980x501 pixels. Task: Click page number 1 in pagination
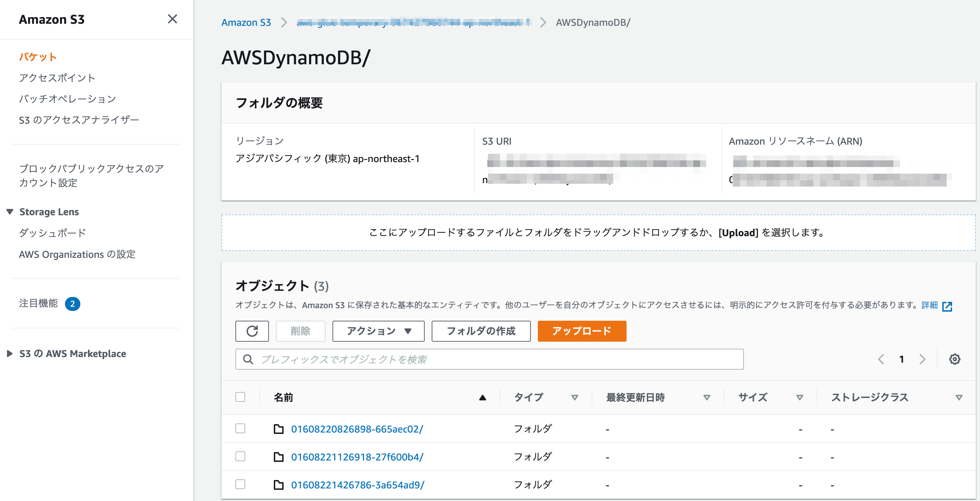pos(901,359)
